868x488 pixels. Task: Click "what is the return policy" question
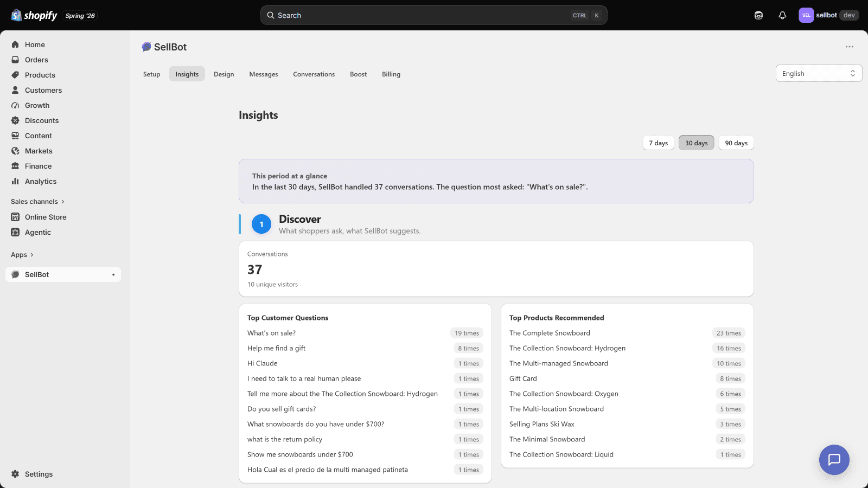[x=285, y=439]
